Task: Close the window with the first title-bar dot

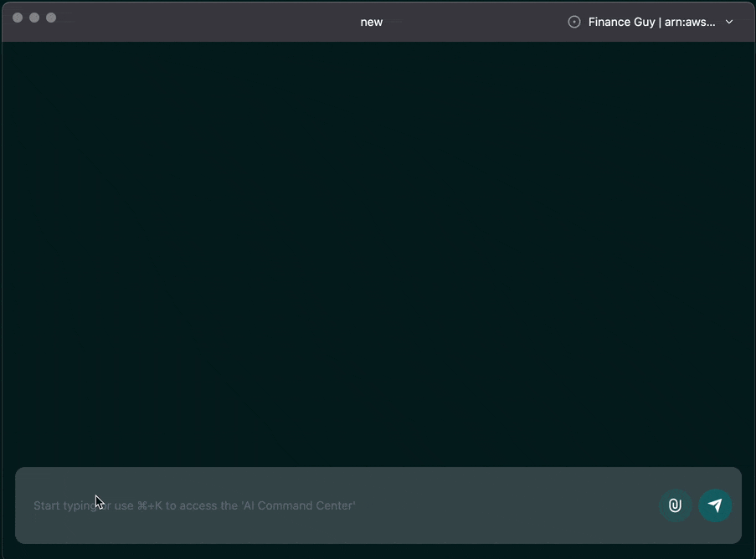Action: [x=18, y=18]
